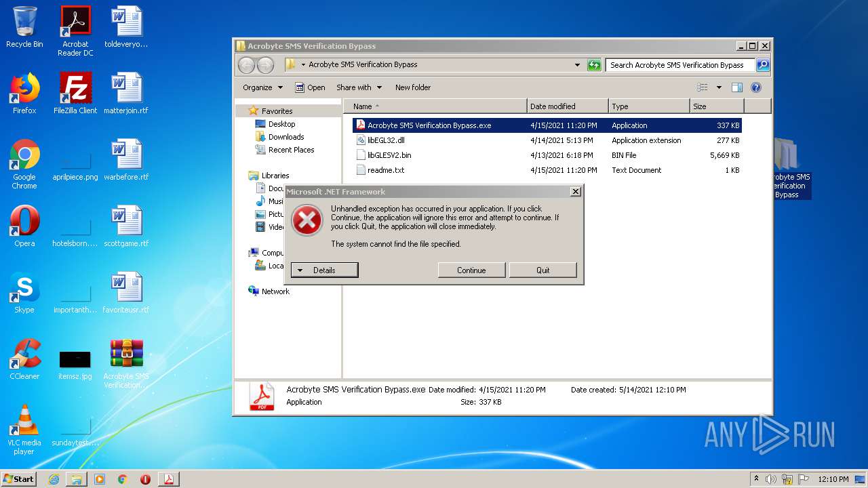The width and height of the screenshot is (868, 488).
Task: Click New folder in toolbar
Action: 413,87
